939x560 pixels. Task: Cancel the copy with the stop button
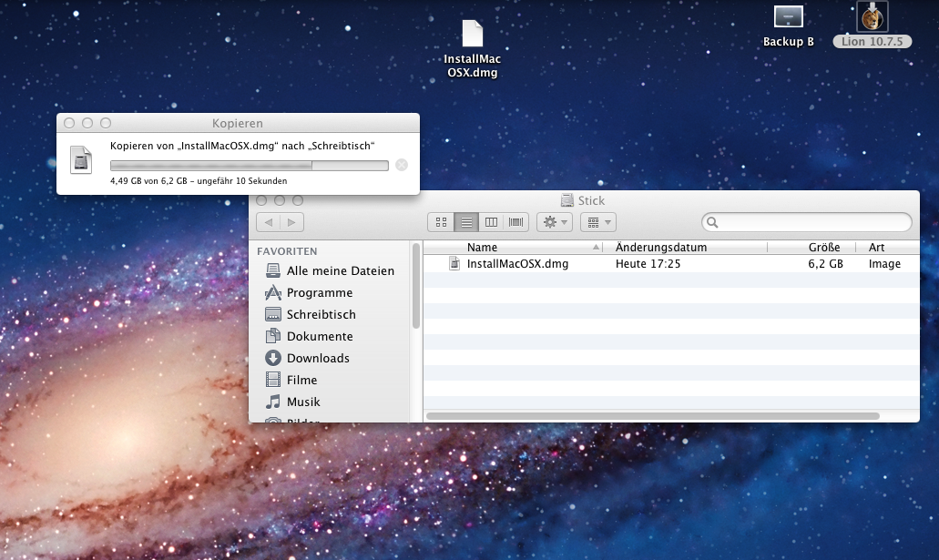(402, 165)
